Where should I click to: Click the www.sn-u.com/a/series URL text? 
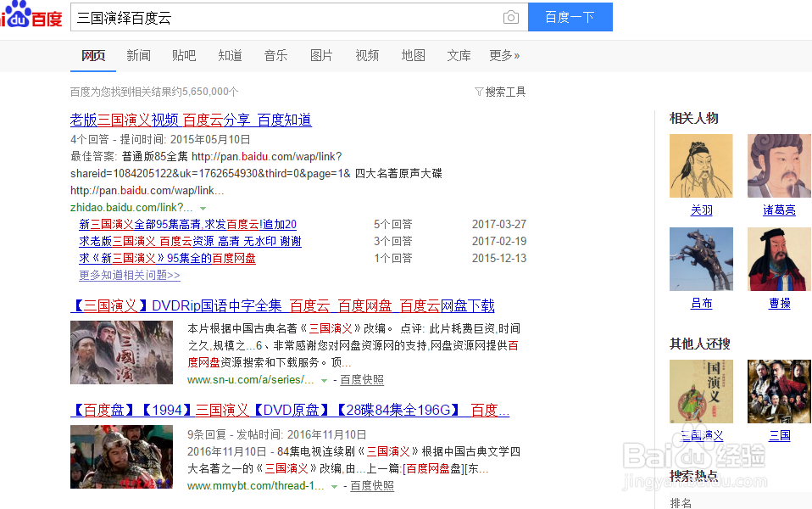251,380
